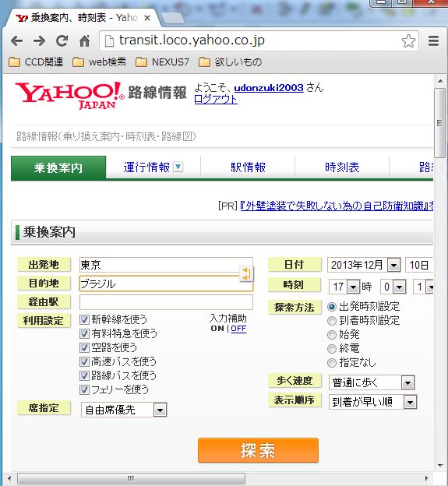The image size is (448, 486).
Task: Bookmark this page with the star icon
Action: click(408, 41)
